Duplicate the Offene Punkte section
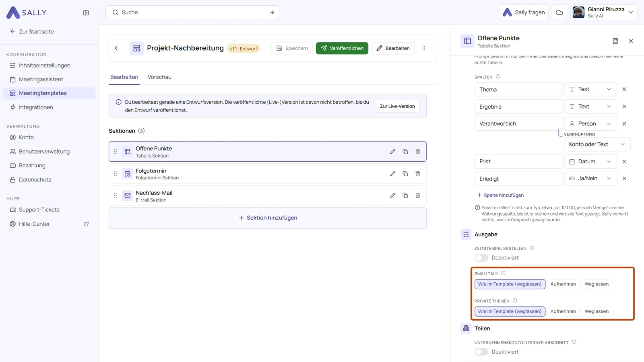 click(405, 152)
